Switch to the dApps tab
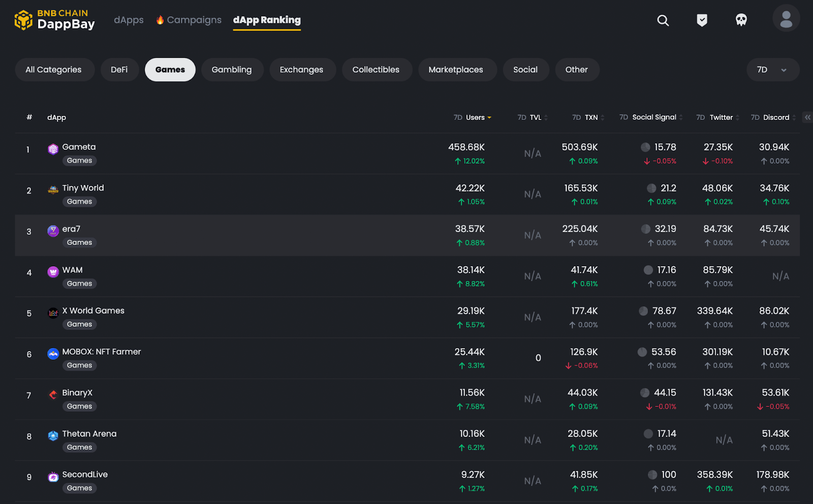813x504 pixels. click(x=129, y=20)
